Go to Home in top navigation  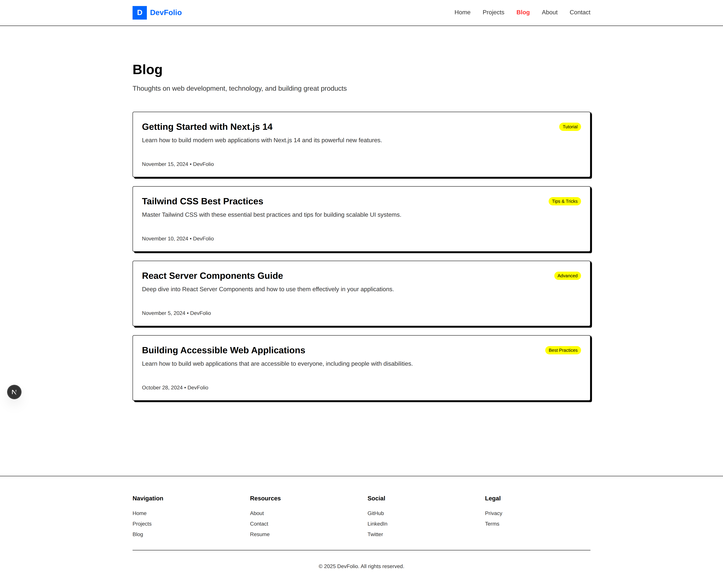coord(462,12)
